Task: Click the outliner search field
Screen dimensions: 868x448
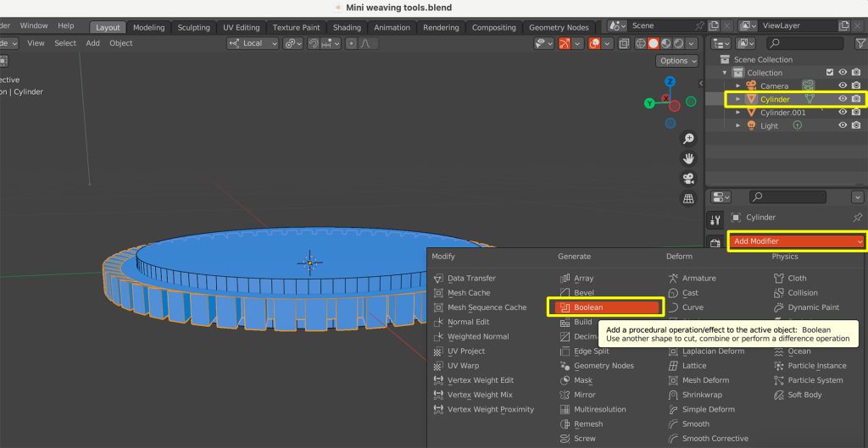Action: pyautogui.click(x=805, y=43)
